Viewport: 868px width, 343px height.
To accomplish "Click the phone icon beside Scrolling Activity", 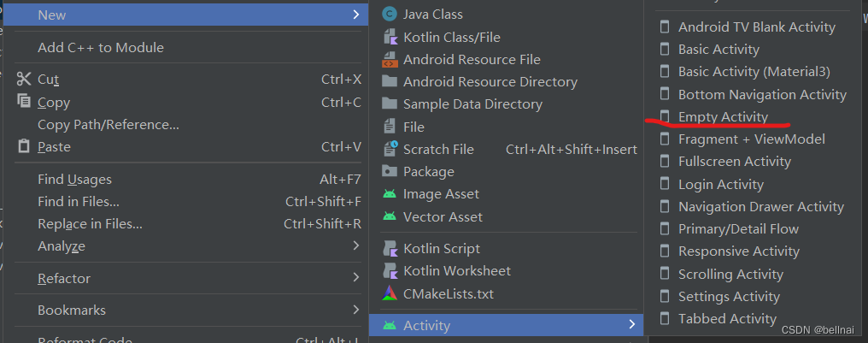I will [665, 274].
